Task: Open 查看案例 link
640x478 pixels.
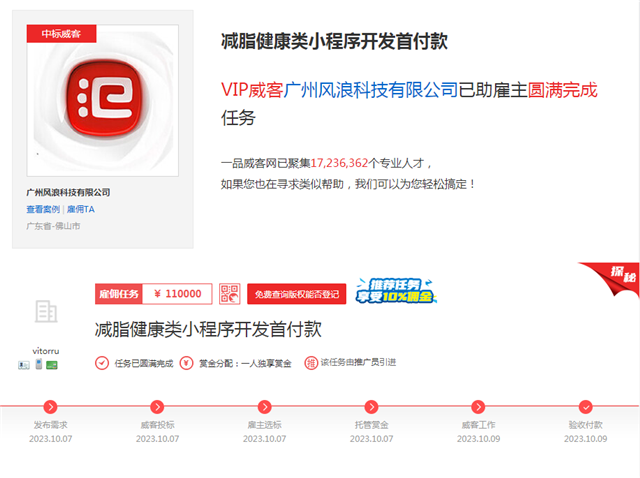Action: coord(43,209)
